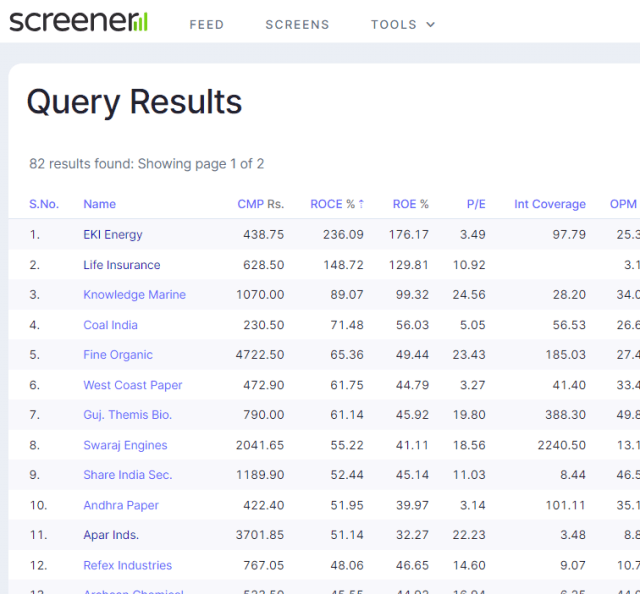The image size is (640, 594).
Task: Open Share India Sec. company page
Action: (128, 475)
